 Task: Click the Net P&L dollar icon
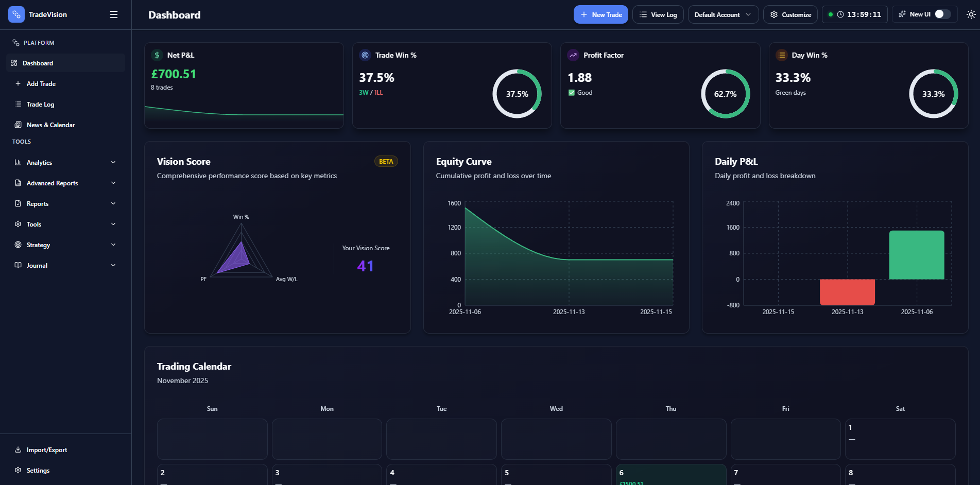157,55
